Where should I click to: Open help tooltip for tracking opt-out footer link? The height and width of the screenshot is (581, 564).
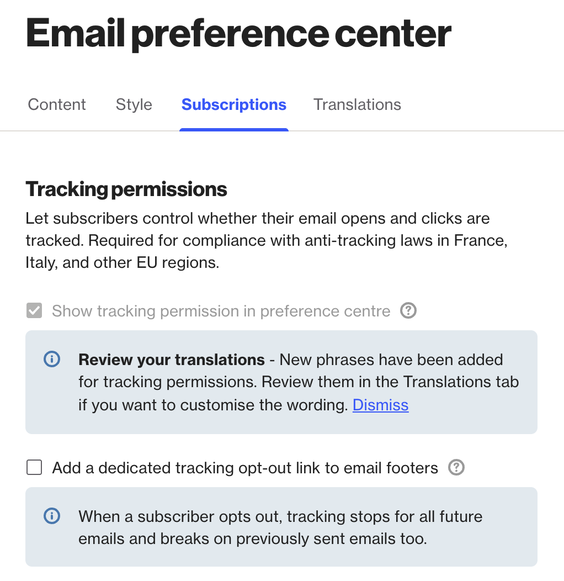tap(456, 467)
